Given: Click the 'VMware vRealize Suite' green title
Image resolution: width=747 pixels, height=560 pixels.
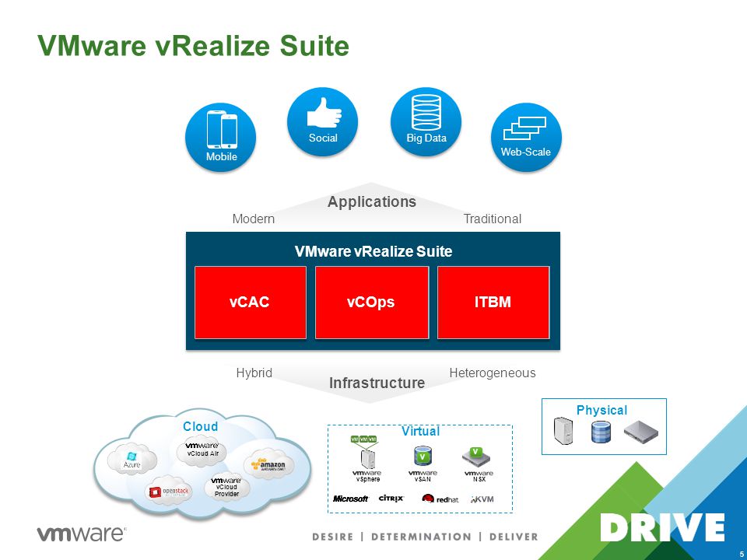Looking at the screenshot, I should click(x=194, y=46).
